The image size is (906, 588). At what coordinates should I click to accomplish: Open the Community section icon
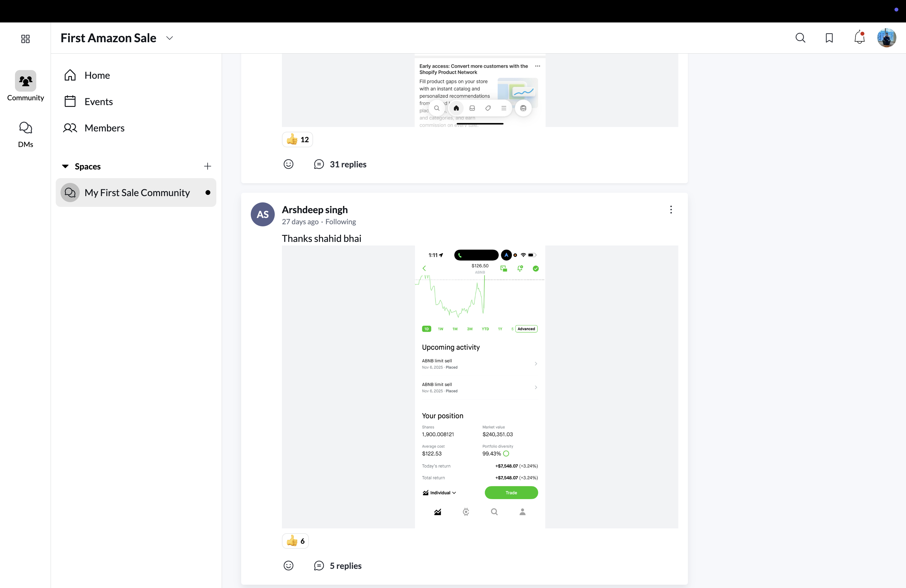pyautogui.click(x=25, y=81)
